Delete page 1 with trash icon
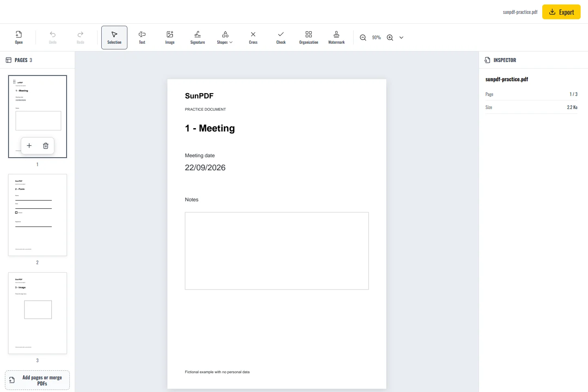588x392 pixels. tap(46, 146)
